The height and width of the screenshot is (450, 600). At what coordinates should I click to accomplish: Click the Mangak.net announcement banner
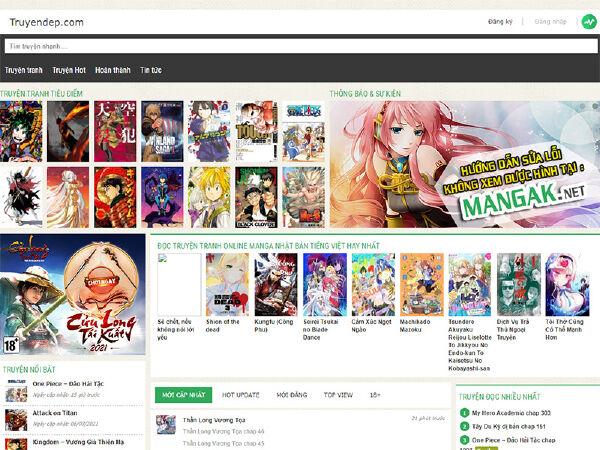(465, 165)
